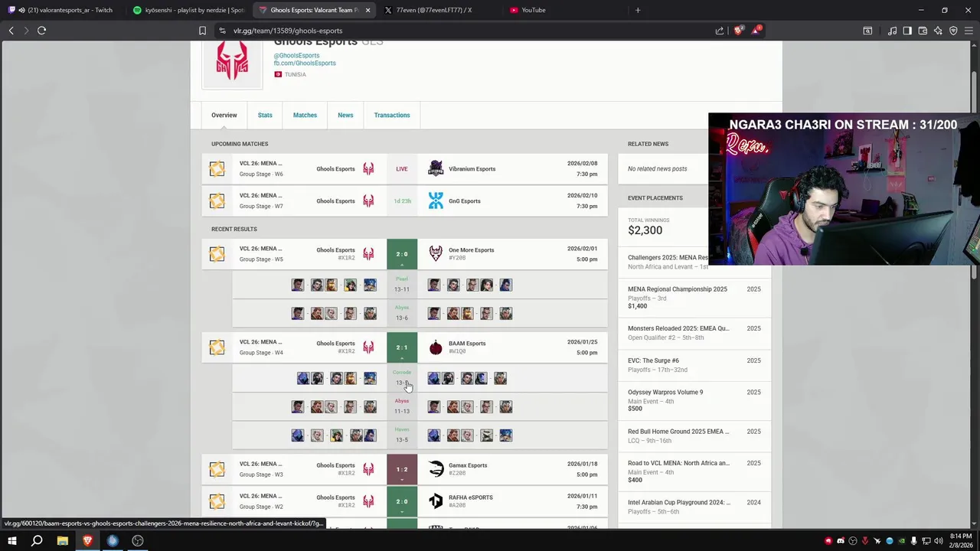Viewport: 980px width, 551px height.
Task: Open the Brave Wallet icon
Action: pos(923,31)
